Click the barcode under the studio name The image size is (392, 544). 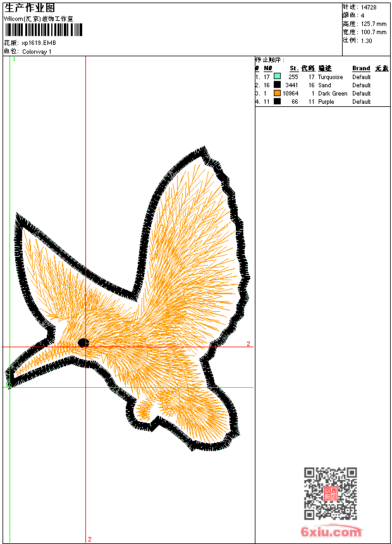44,30
